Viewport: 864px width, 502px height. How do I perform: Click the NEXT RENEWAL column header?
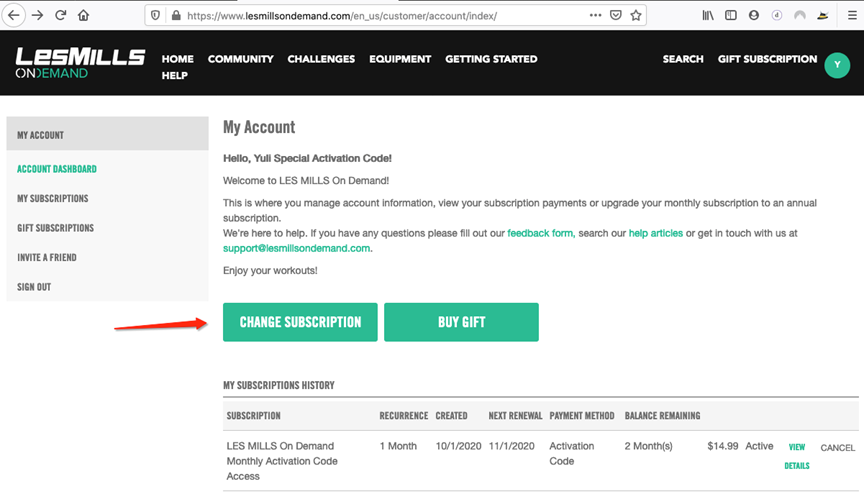click(515, 416)
